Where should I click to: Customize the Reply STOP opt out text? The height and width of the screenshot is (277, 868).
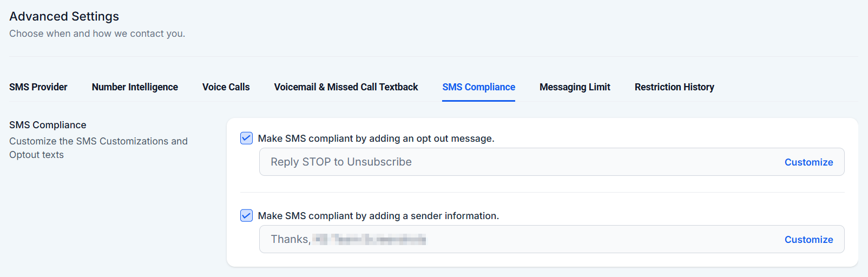click(808, 162)
